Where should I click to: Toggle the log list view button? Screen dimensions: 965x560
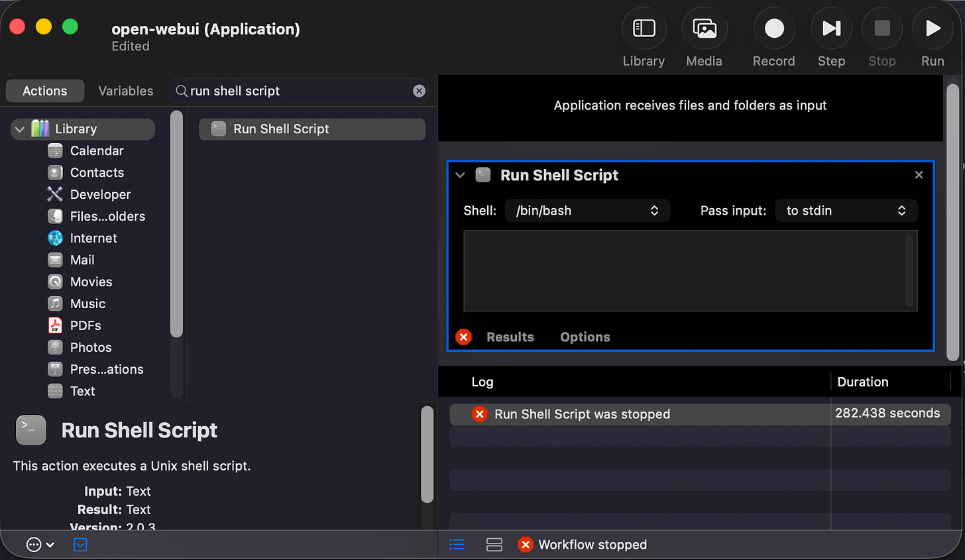point(457,545)
